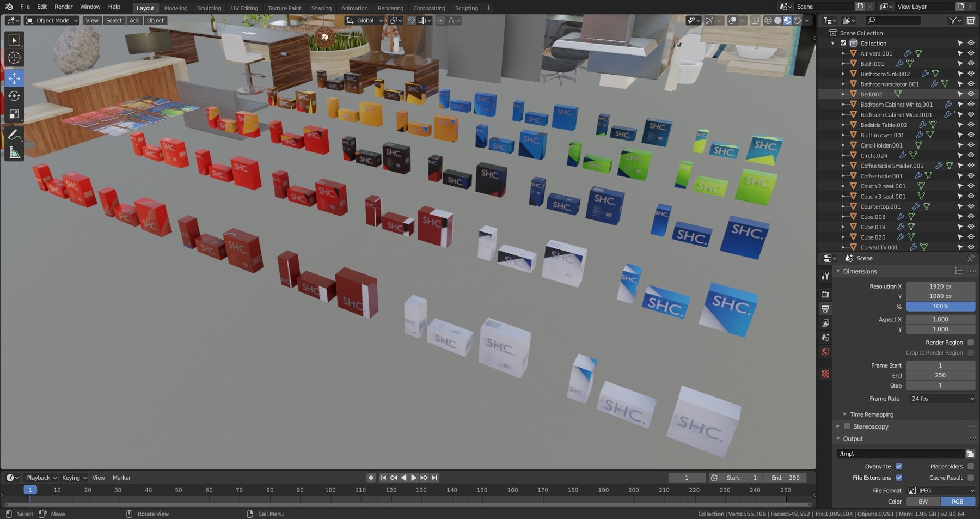Click the Resolution X field
Screen dimensions: 980x519
pyautogui.click(x=940, y=286)
